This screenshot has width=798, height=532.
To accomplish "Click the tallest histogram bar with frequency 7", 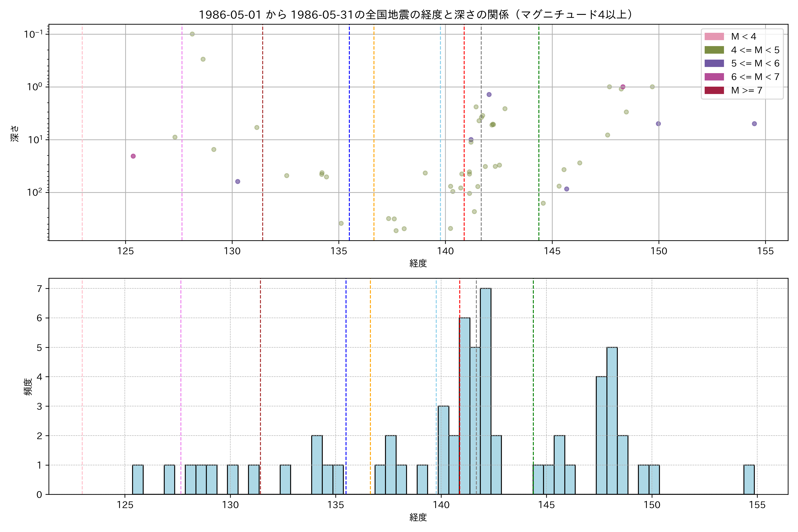I will [x=485, y=391].
